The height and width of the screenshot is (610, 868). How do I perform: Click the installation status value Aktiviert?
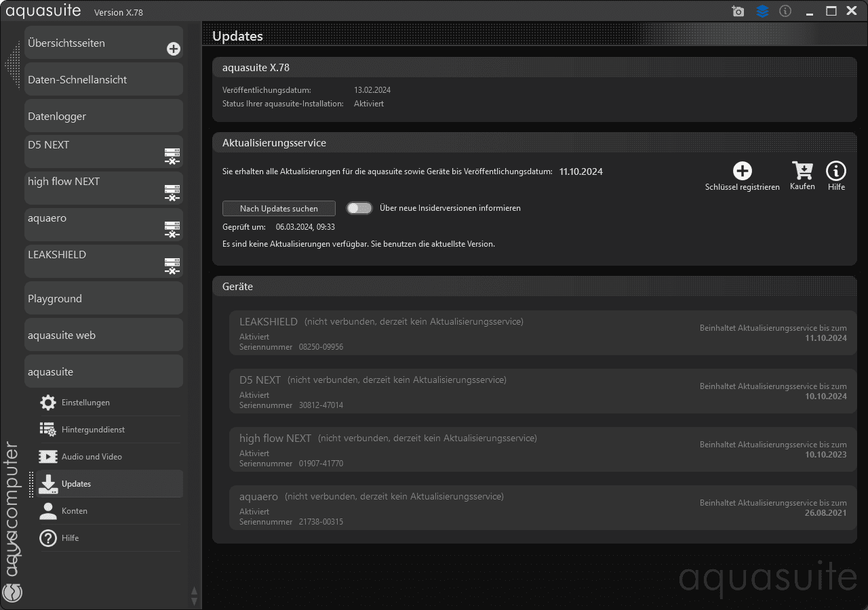coord(369,104)
